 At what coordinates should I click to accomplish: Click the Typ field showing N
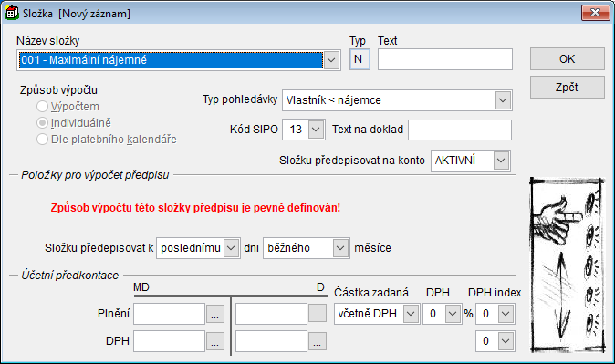[x=360, y=59]
